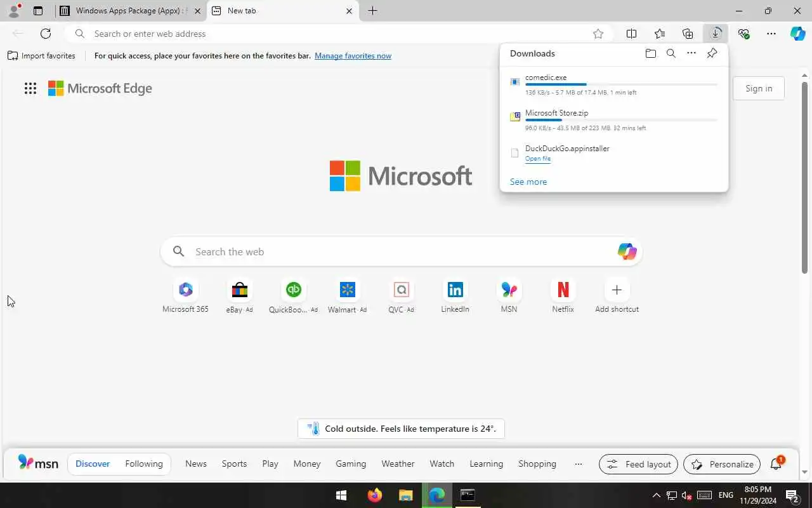
Task: Open the QuickBooks shortcut tile
Action: point(293,297)
